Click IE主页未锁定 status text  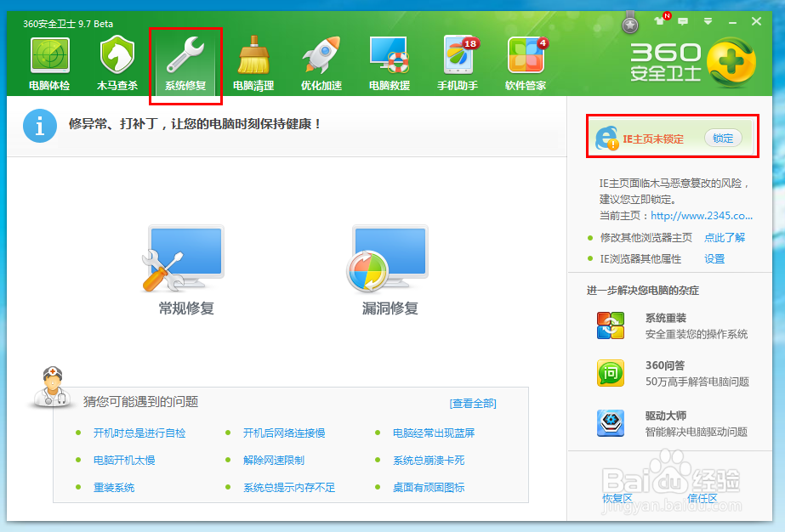coord(653,139)
